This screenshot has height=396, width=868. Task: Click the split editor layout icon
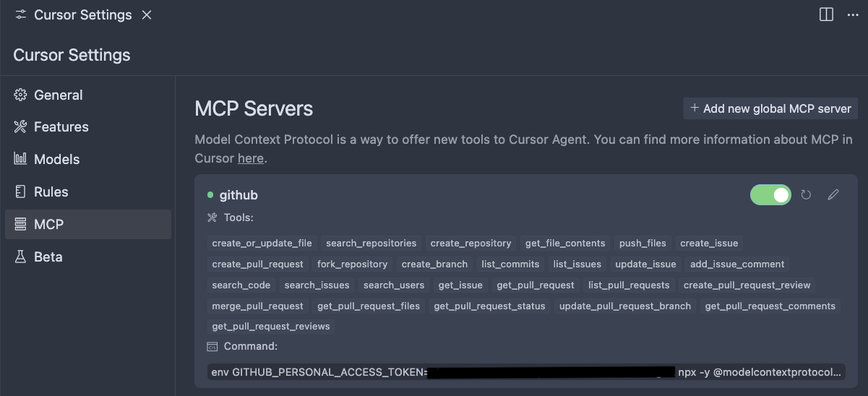click(x=826, y=14)
